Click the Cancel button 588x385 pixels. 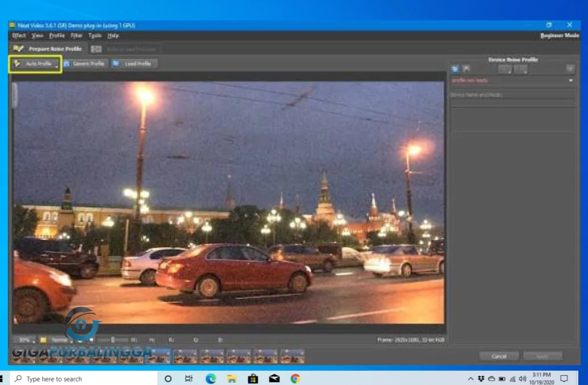[x=499, y=356]
